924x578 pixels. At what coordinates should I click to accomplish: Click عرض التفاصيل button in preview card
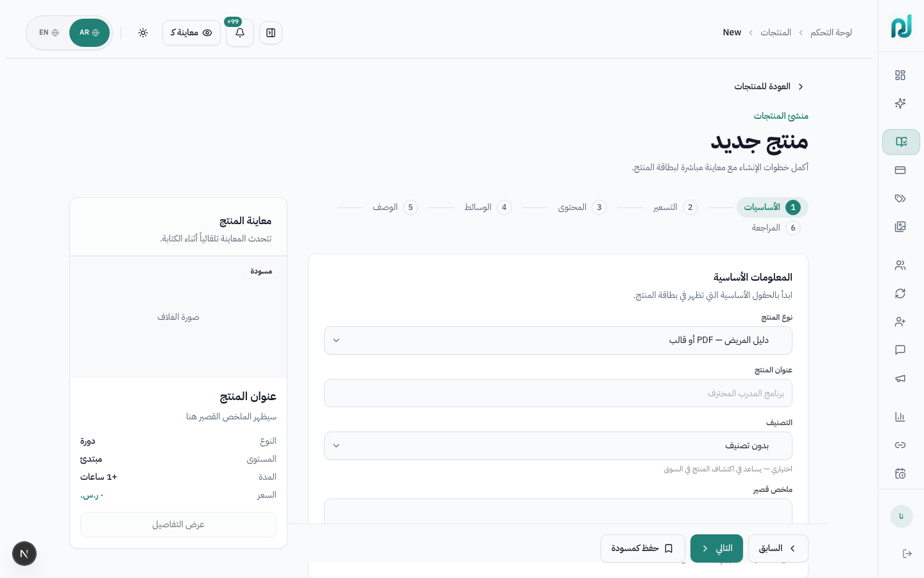pos(178,525)
